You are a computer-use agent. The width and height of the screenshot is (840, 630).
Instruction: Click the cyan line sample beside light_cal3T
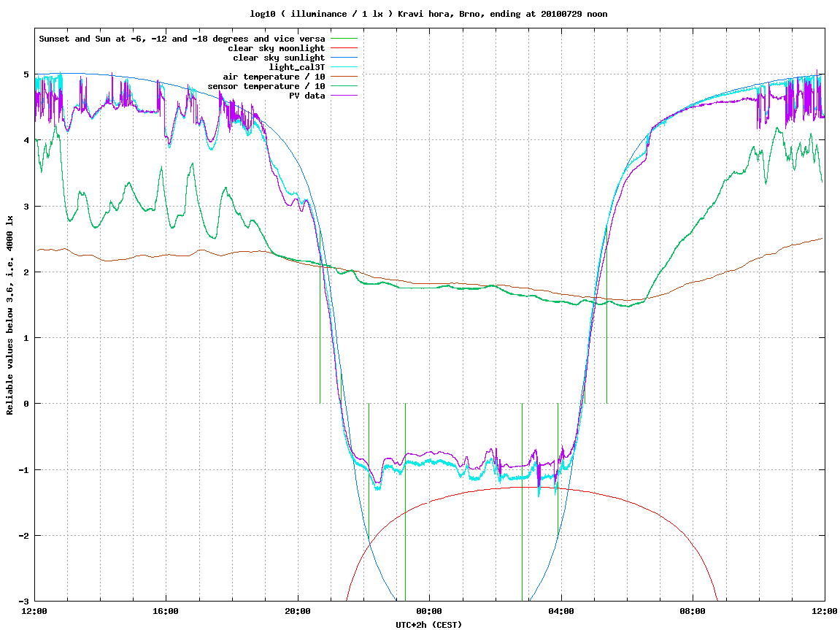coord(344,67)
